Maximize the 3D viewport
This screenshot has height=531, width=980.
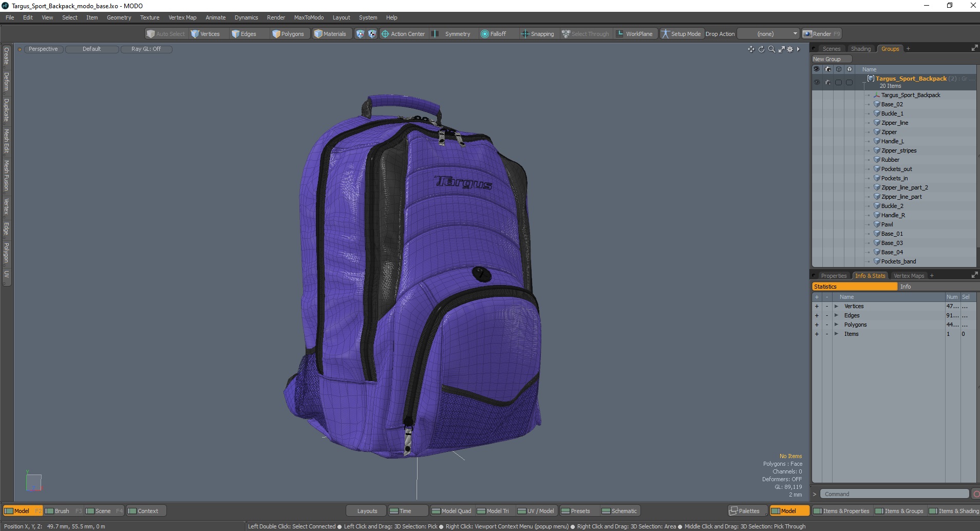(x=781, y=49)
